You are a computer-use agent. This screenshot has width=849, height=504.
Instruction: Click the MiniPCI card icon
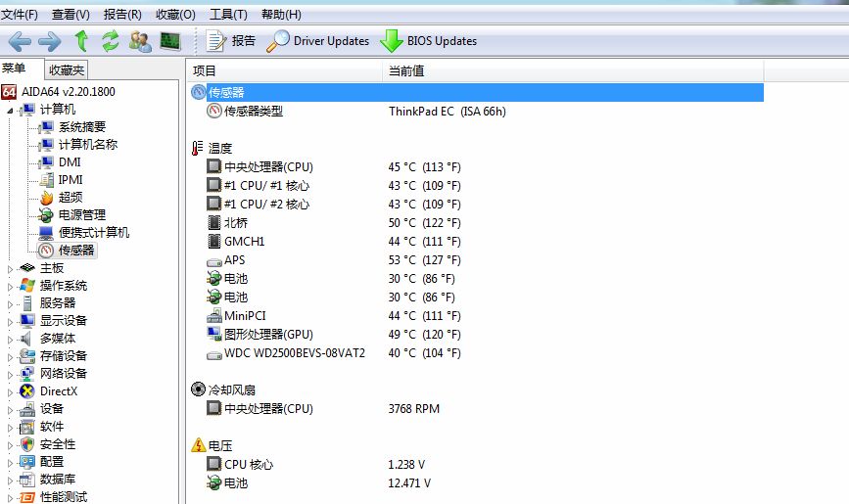point(214,315)
